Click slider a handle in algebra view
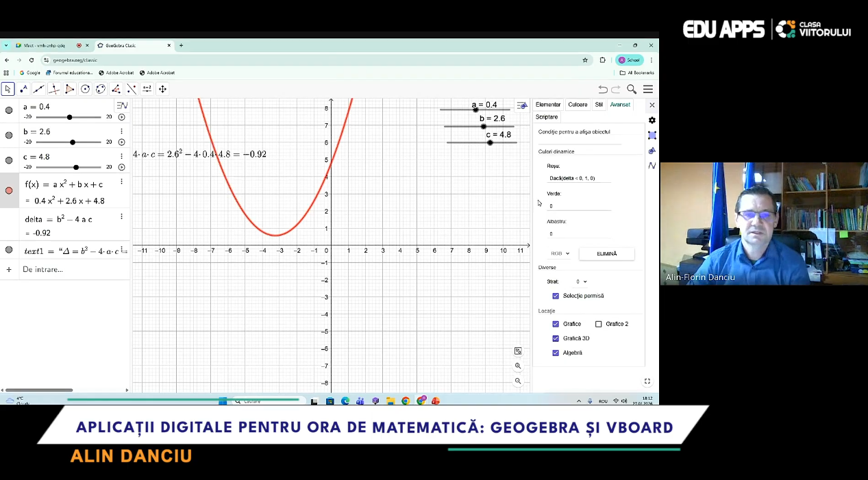This screenshot has width=868, height=480. 70,117
